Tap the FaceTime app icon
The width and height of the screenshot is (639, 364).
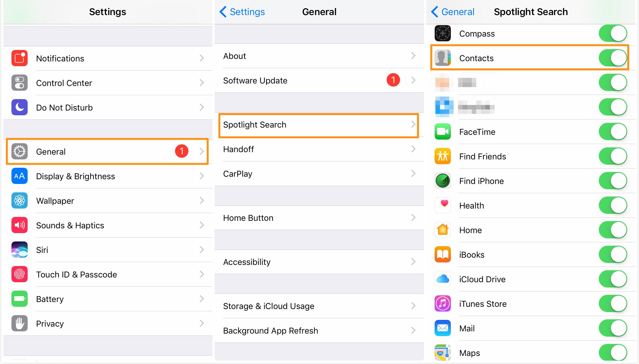(x=443, y=132)
